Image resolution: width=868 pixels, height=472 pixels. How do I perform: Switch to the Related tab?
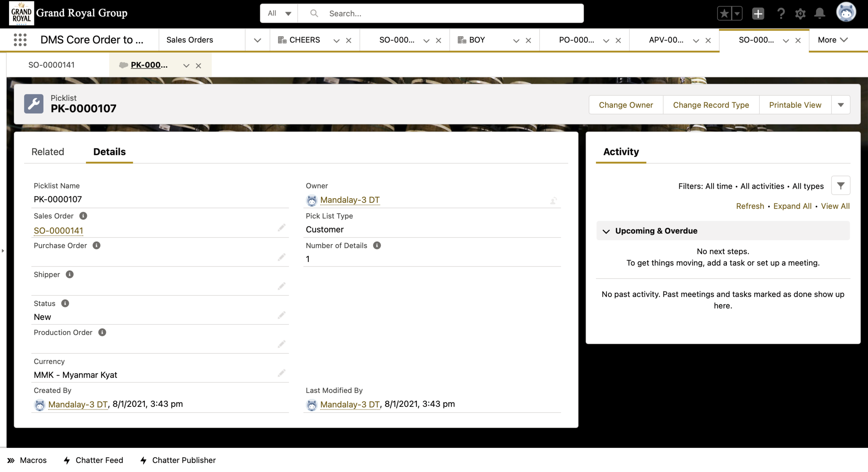coord(48,152)
